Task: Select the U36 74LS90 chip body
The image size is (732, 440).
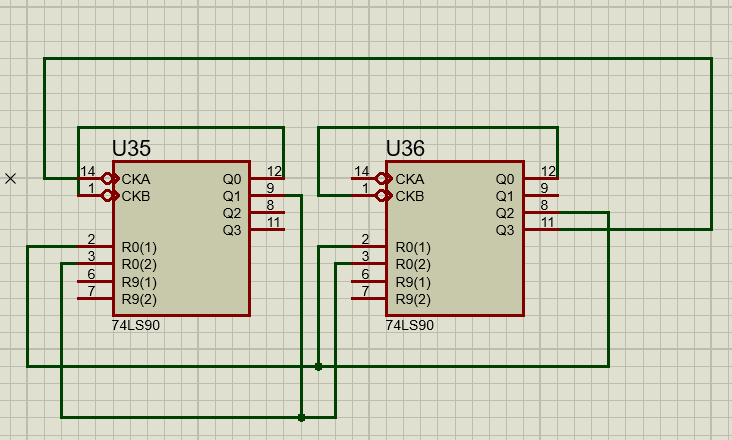Action: 455,238
